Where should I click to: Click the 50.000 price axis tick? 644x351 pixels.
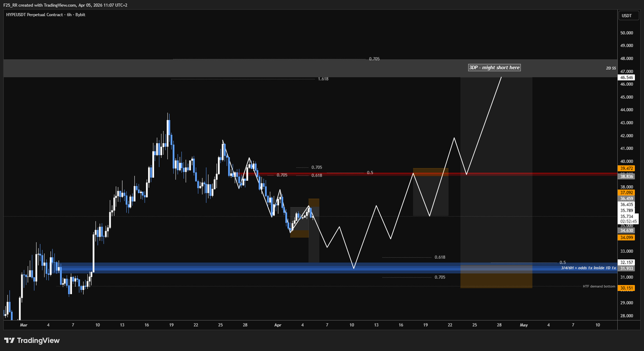pyautogui.click(x=627, y=33)
